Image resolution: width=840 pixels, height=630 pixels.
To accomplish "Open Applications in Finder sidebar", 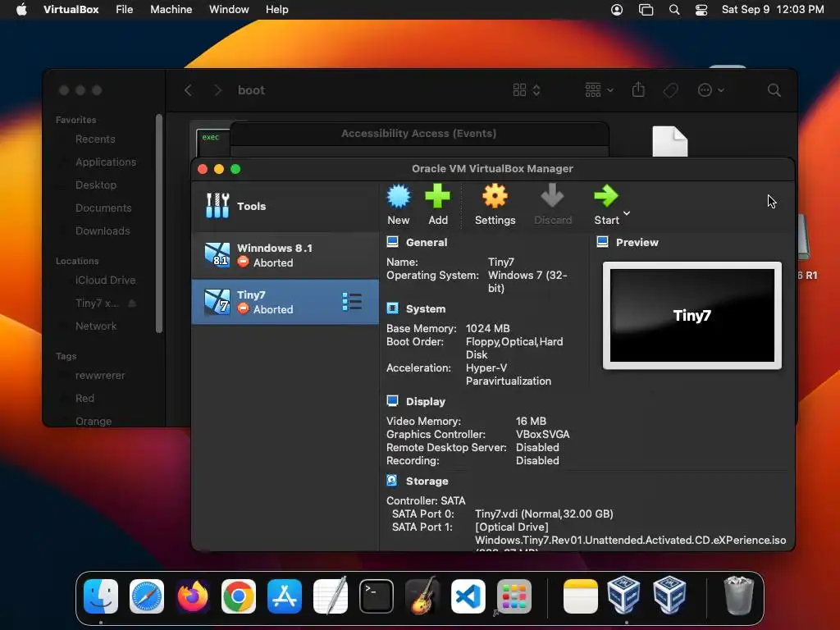I will point(106,162).
